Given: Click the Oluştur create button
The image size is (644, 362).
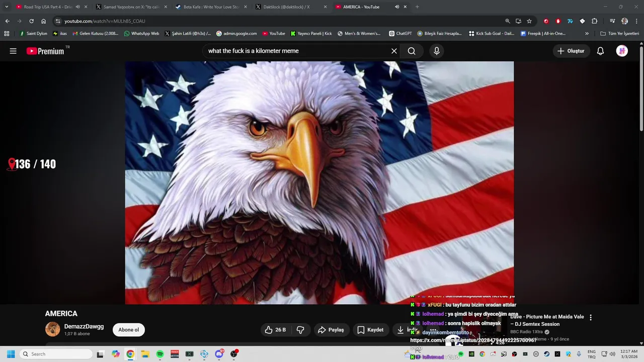Looking at the screenshot, I should point(572,51).
